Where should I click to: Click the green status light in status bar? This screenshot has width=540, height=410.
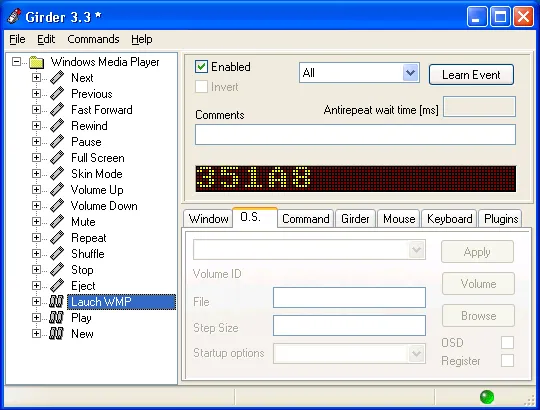click(487, 397)
